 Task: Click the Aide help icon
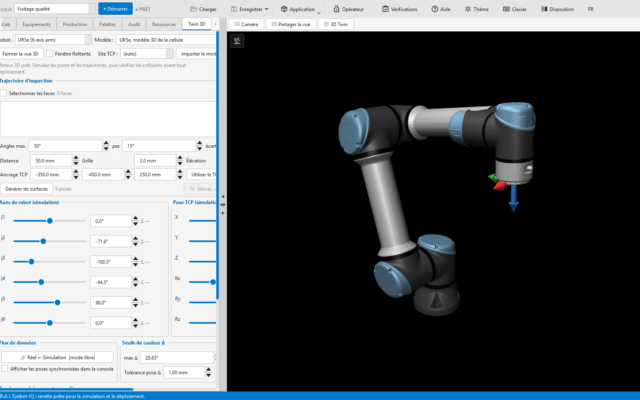click(x=435, y=9)
